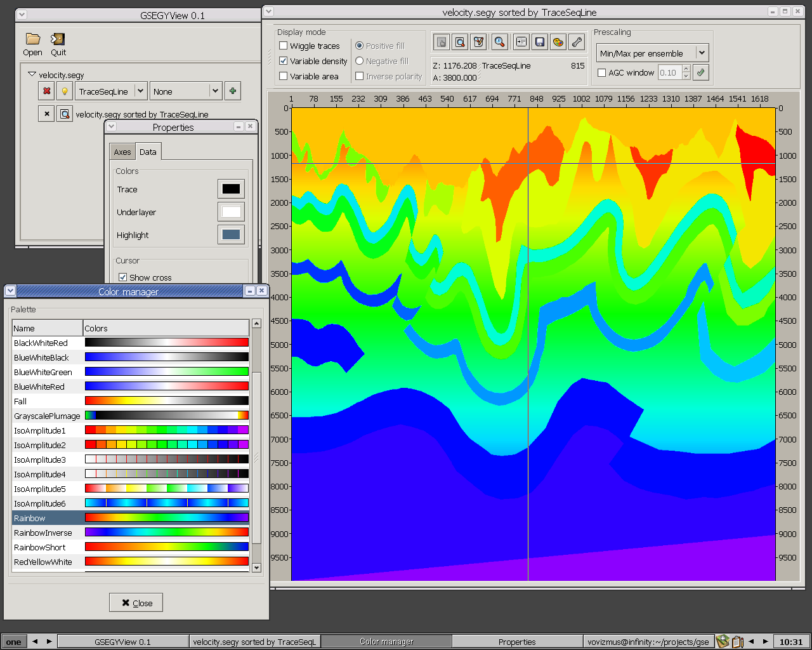Click the left arrow next to the 'one' workspace
The width and height of the screenshot is (812, 650).
click(35, 642)
